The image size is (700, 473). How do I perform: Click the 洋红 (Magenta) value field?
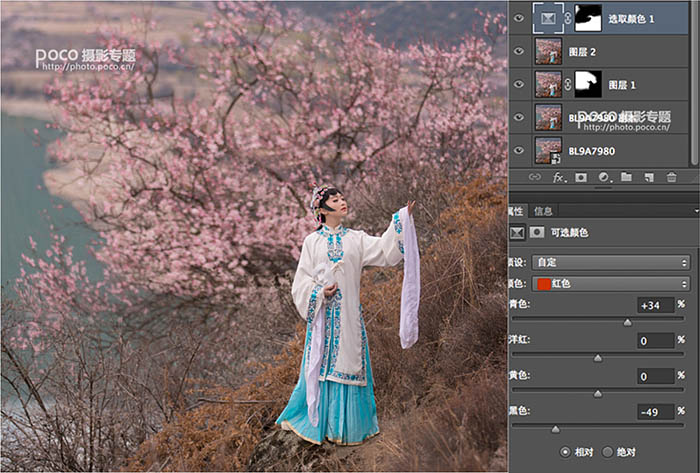coord(655,341)
